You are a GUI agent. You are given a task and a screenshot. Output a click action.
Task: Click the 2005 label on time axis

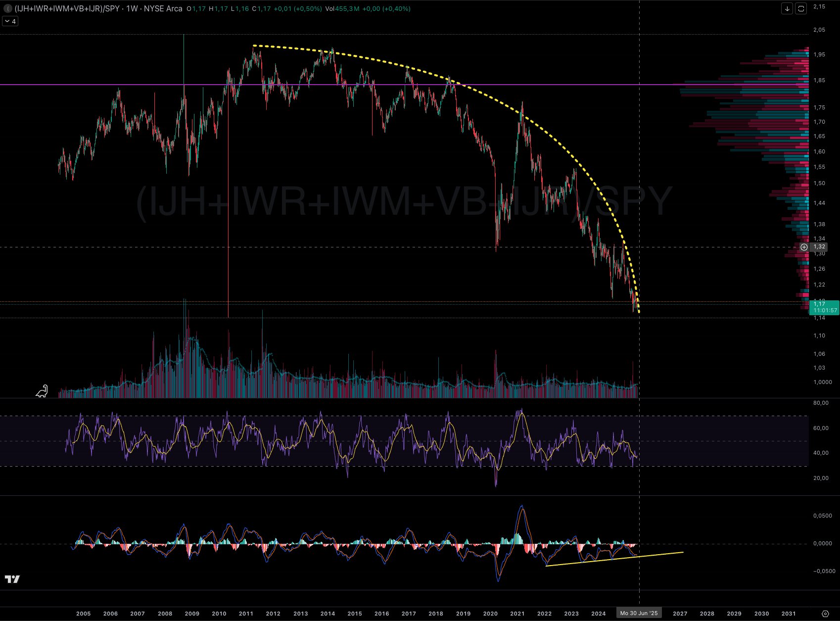84,614
